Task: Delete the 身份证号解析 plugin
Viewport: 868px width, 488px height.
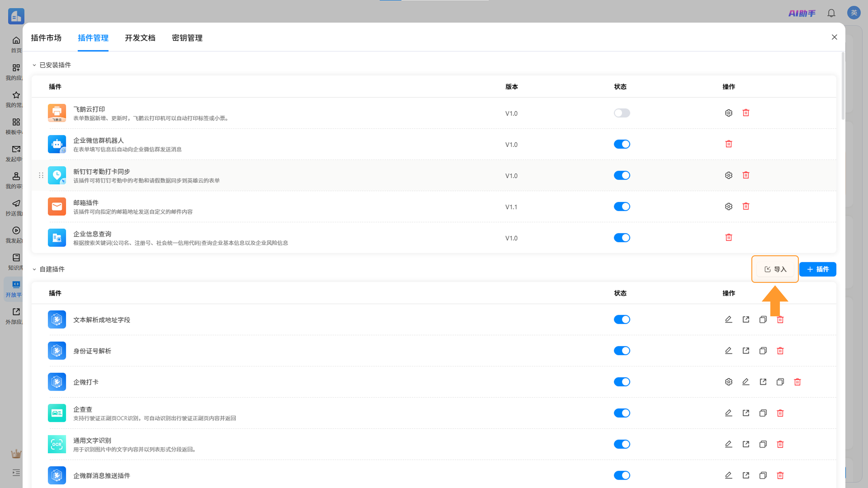Action: tap(780, 351)
